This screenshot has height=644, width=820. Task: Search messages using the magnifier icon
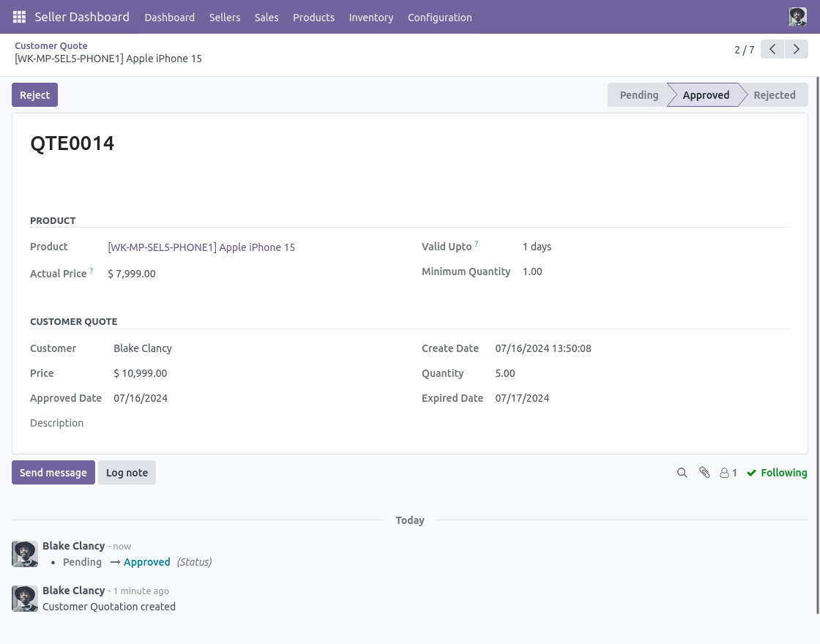click(682, 473)
